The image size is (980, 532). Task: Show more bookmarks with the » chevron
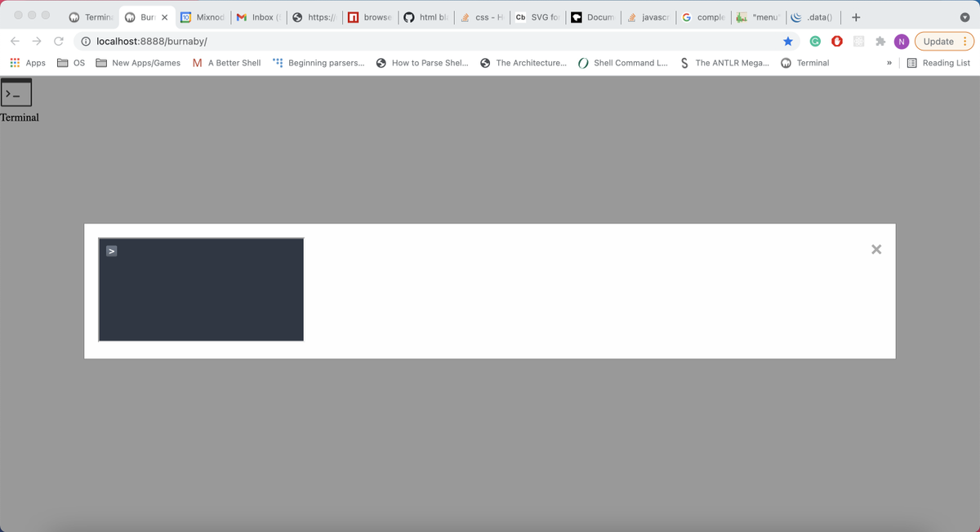click(x=889, y=63)
